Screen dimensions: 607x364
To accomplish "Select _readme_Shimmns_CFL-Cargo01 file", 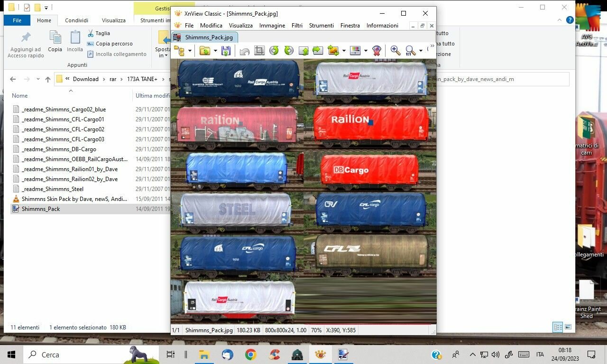I will (63, 119).
